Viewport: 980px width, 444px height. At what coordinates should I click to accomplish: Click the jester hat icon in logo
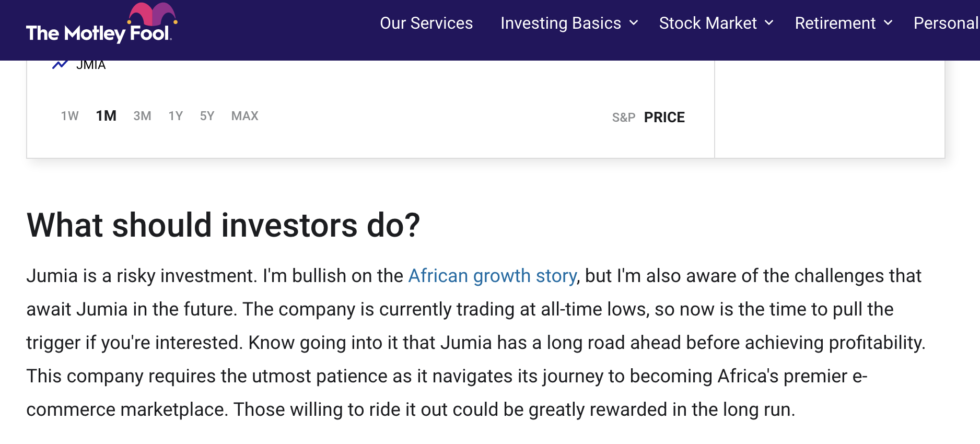[153, 15]
